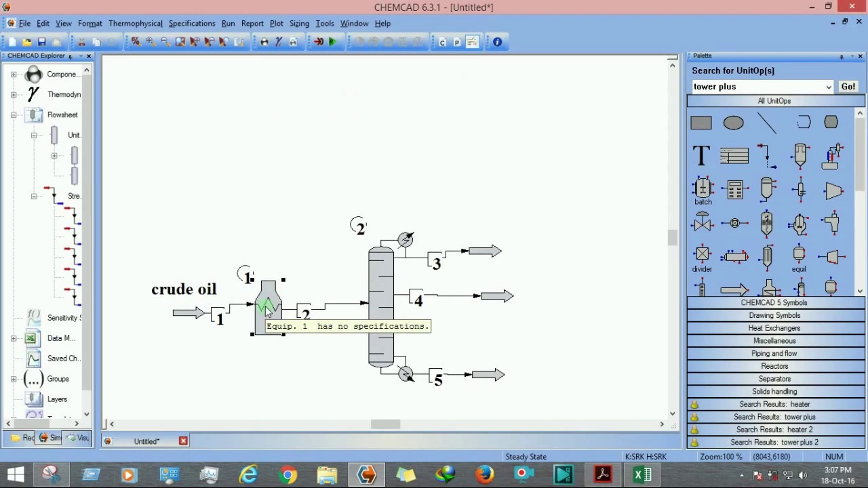Select the compressor trapezoid unit op icon
The height and width of the screenshot is (488, 868).
[x=834, y=191]
